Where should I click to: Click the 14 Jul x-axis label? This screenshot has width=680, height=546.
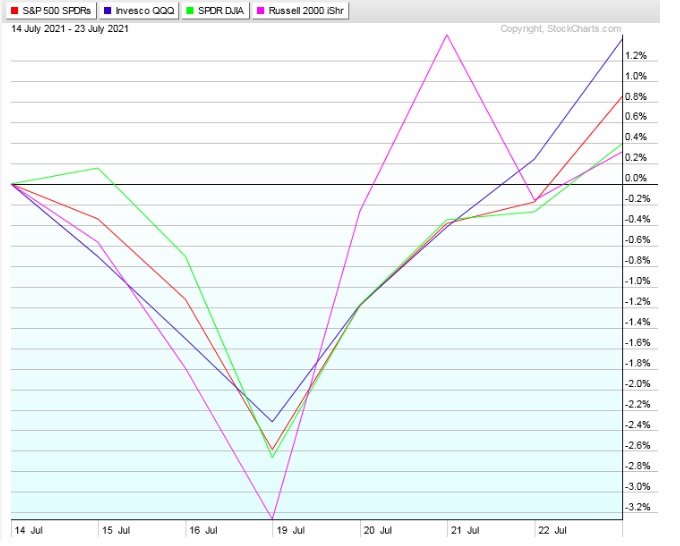pyautogui.click(x=29, y=530)
